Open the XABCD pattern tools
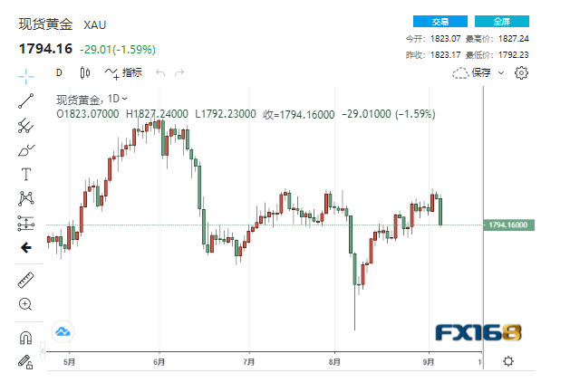 (x=25, y=198)
